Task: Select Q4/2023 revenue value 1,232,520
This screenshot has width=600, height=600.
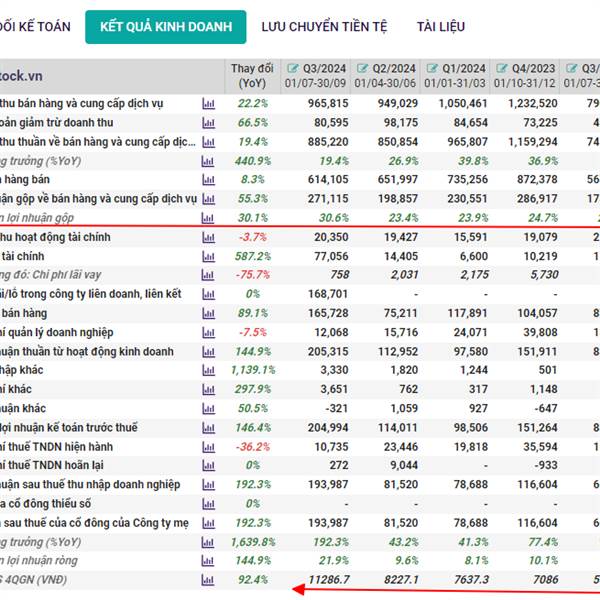Action: (x=533, y=104)
